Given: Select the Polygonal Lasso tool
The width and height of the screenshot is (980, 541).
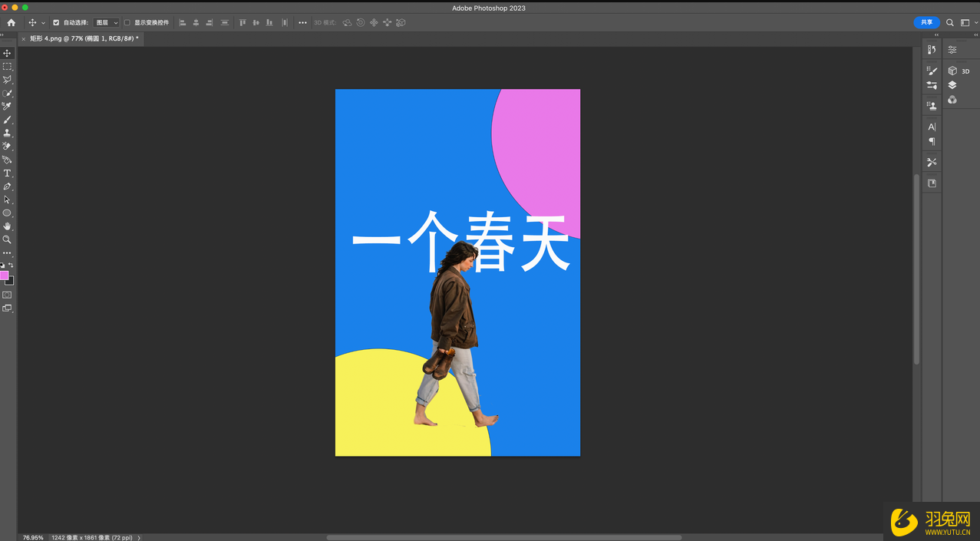Looking at the screenshot, I should tap(7, 80).
